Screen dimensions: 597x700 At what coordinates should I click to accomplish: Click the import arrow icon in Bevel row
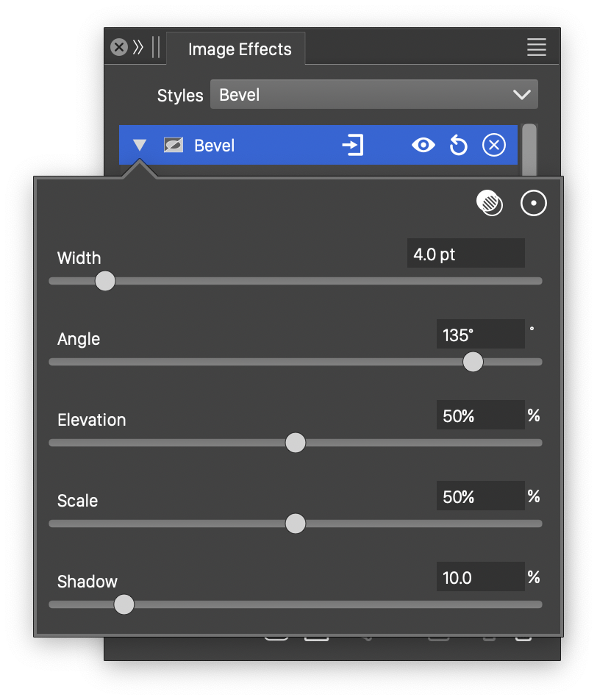[353, 146]
